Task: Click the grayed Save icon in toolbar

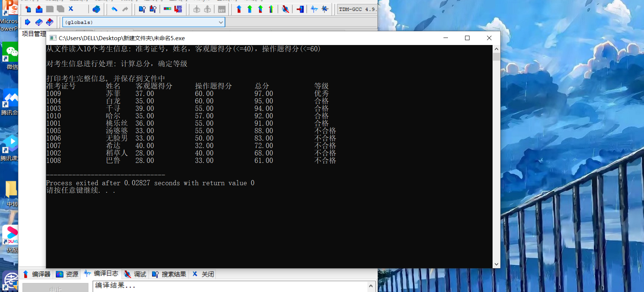Action: 50,9
